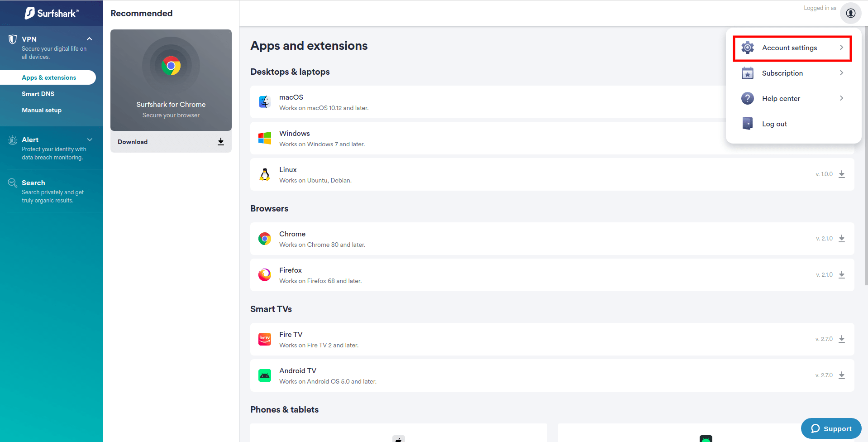The image size is (868, 442).
Task: Click the 'Logged in as' text
Action: click(820, 8)
